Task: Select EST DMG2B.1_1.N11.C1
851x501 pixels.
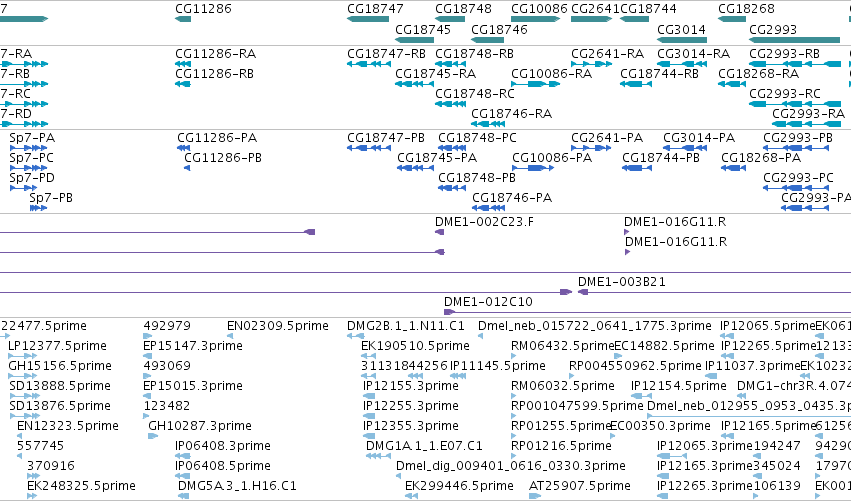Action: 406,326
